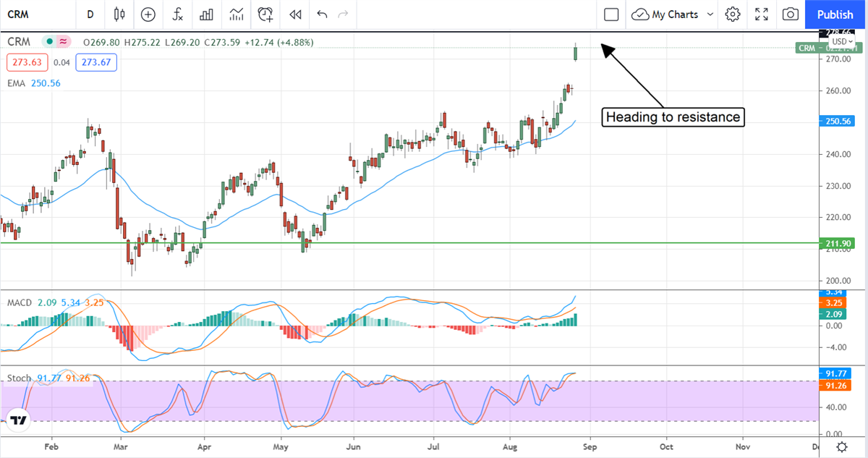
Task: Toggle fullscreen mode for the chart
Action: click(x=762, y=14)
